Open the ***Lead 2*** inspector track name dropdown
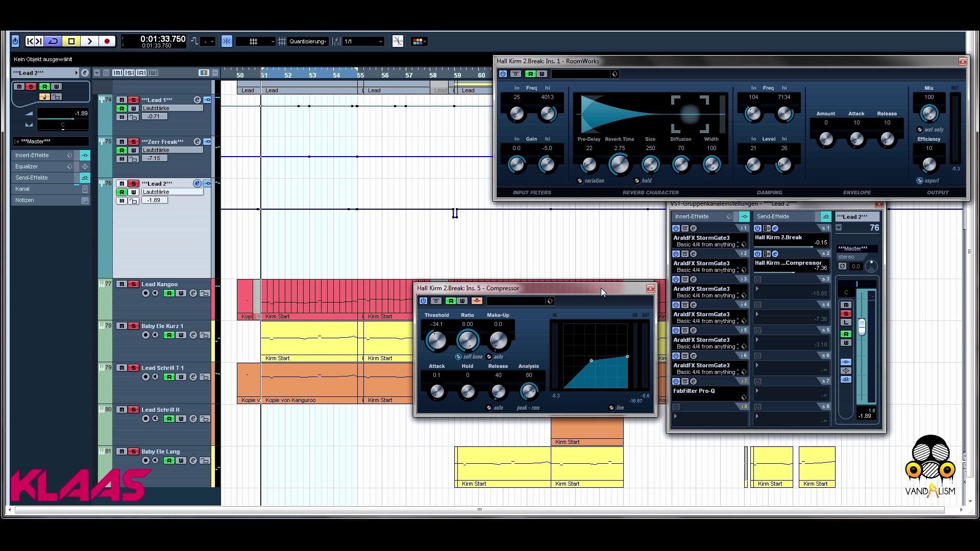Viewport: 980px width, 551px height. tap(45, 73)
